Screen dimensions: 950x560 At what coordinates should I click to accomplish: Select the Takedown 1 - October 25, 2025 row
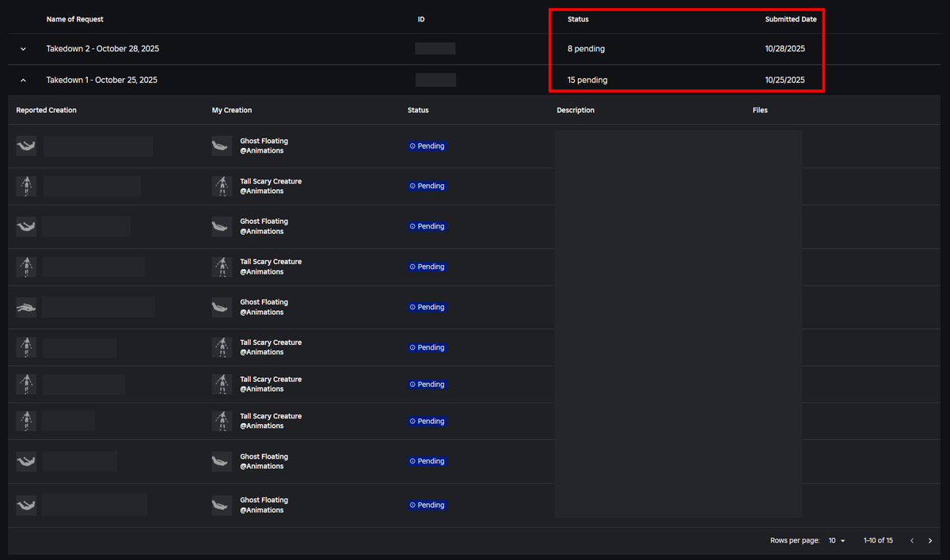point(475,80)
